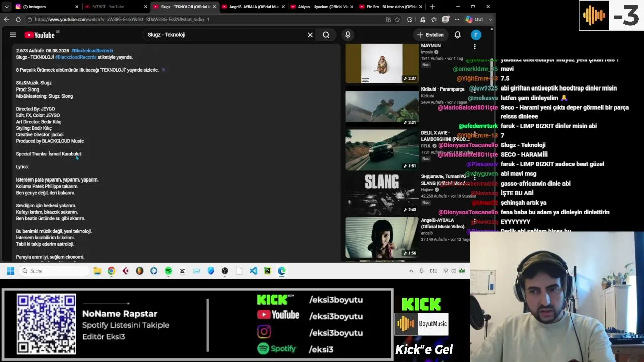Image resolution: width=644 pixels, height=362 pixels.
Task: Switch the DEU keyboard language indicator
Action: pos(433,271)
